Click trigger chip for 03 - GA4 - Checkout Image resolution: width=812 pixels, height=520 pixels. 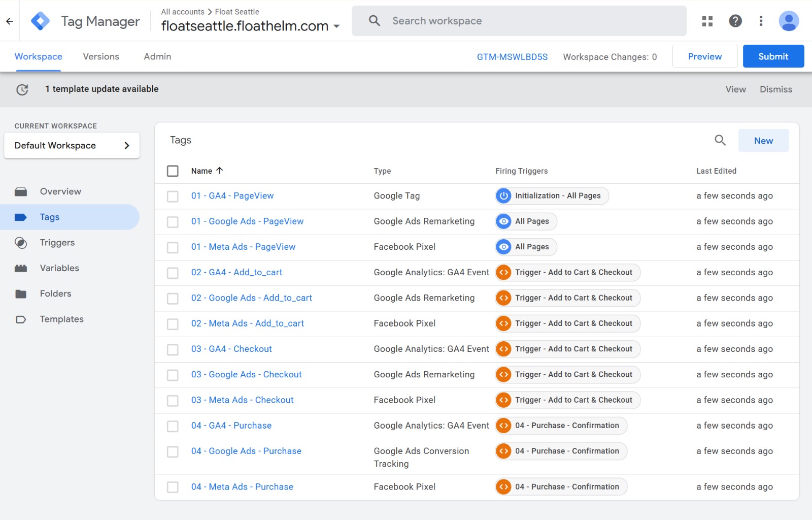(x=568, y=349)
